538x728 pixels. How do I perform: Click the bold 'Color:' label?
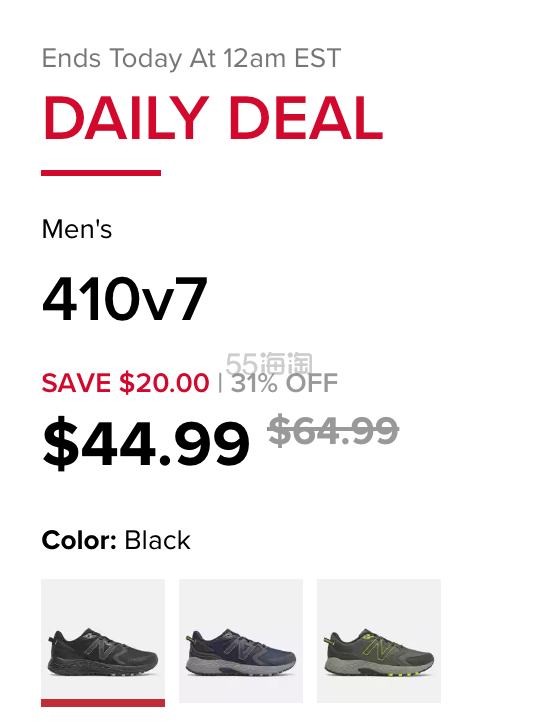point(79,540)
